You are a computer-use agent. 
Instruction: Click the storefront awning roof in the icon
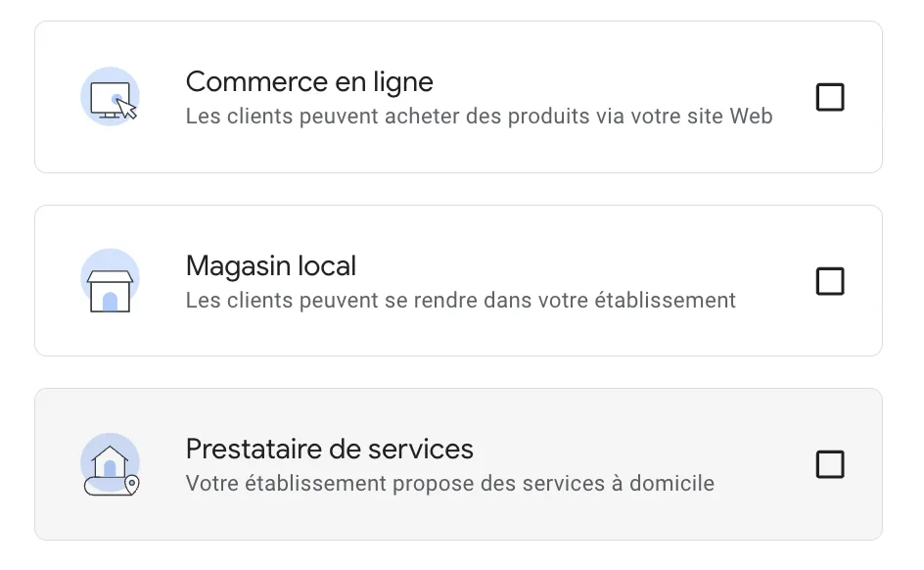[109, 275]
